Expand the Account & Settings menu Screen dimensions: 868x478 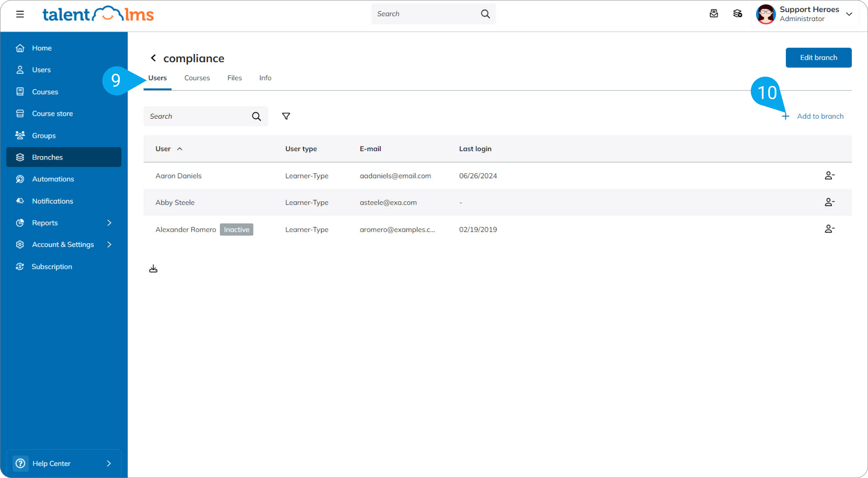63,244
